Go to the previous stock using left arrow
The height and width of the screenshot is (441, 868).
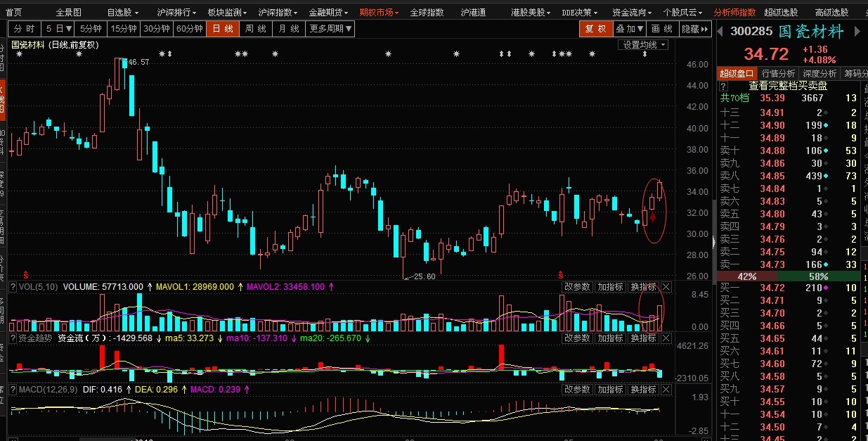tap(720, 31)
